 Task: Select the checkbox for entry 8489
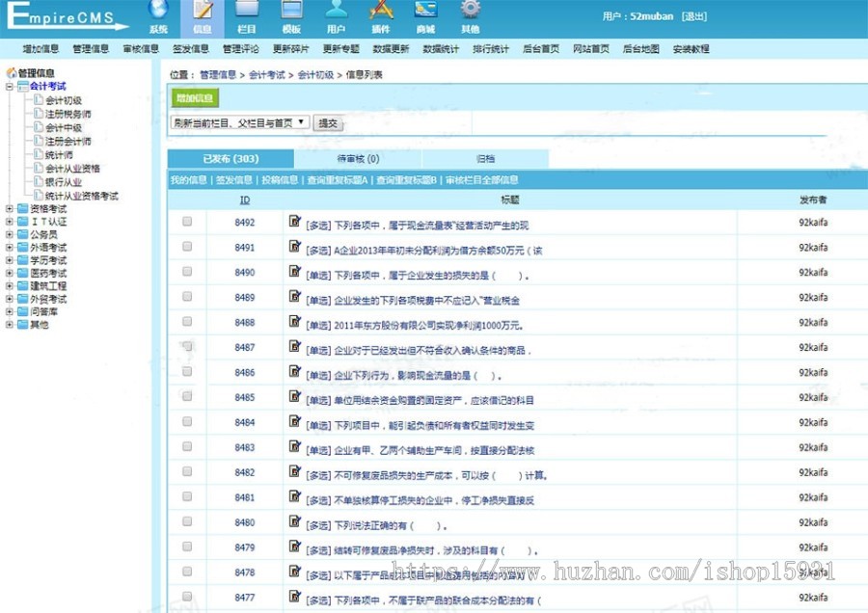187,297
